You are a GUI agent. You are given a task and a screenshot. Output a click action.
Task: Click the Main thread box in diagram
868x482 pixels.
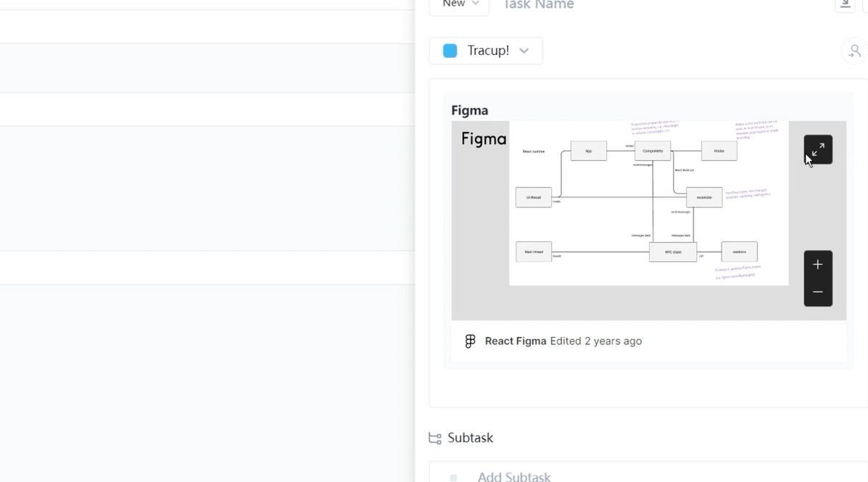click(x=534, y=252)
